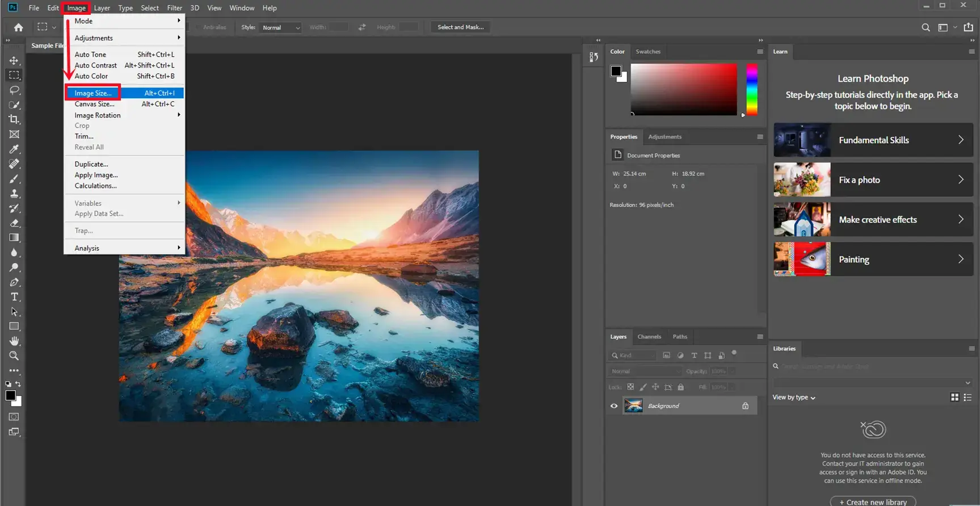Select the Rectangle shape tool
Viewport: 980px width, 506px height.
(x=14, y=326)
